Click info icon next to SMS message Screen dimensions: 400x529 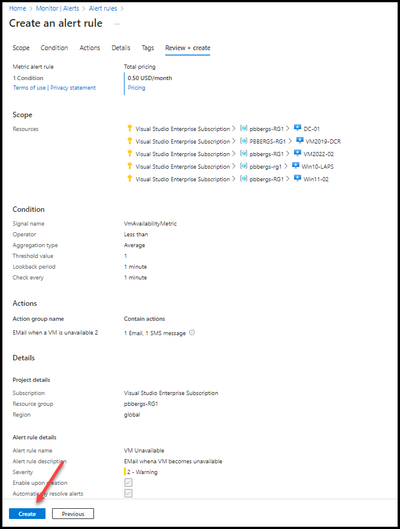pos(192,333)
